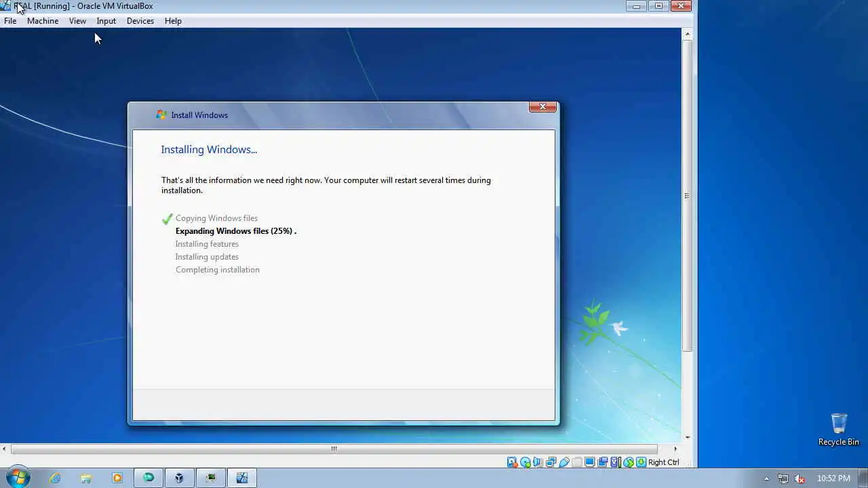Open the hard disk activity indicator

[512, 462]
